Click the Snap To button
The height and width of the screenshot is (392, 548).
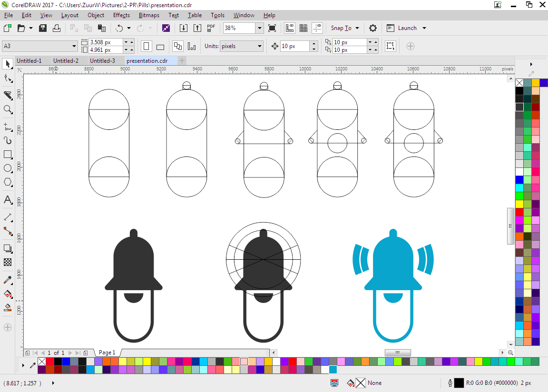(341, 28)
